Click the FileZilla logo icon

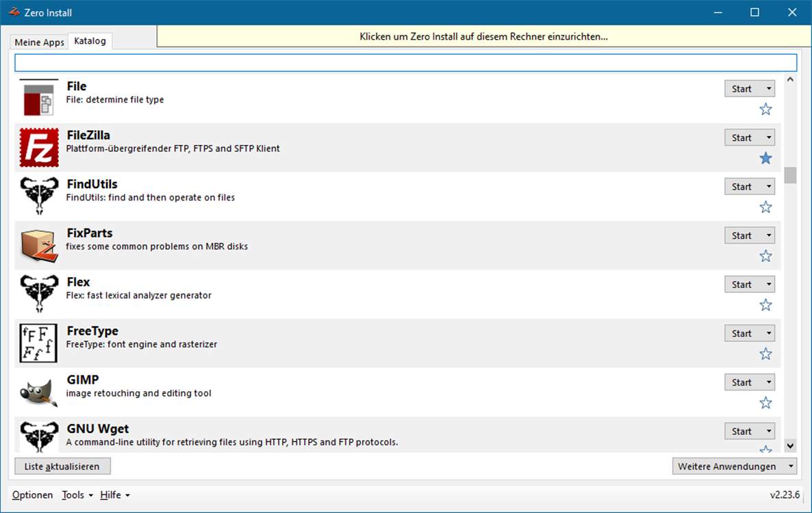pyautogui.click(x=39, y=147)
